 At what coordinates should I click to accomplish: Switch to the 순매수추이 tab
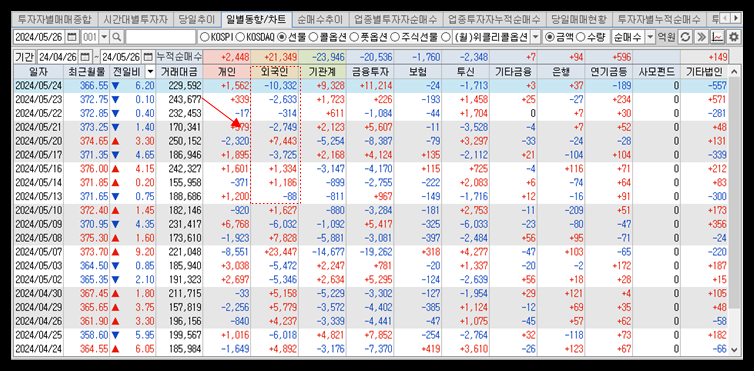(320, 20)
